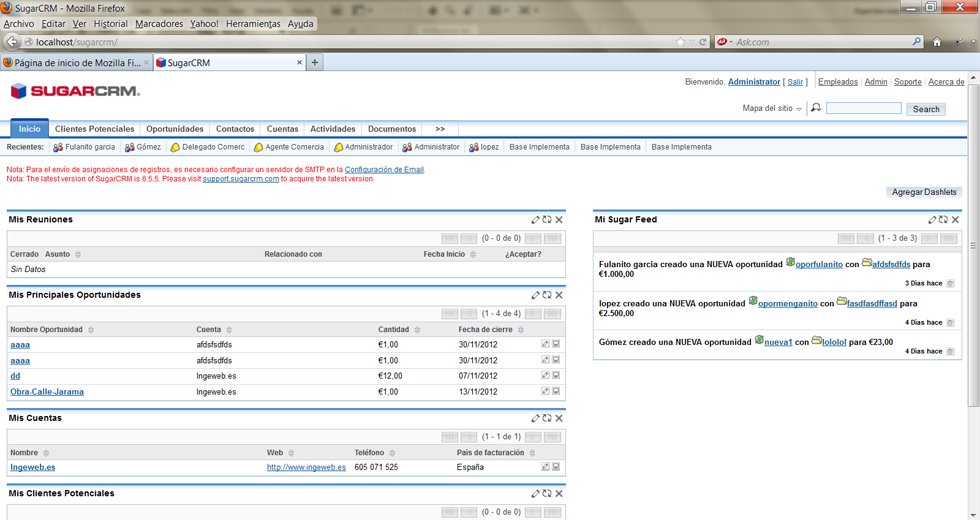Expand more modules with >> tab
The width and height of the screenshot is (980, 520).
coord(440,129)
